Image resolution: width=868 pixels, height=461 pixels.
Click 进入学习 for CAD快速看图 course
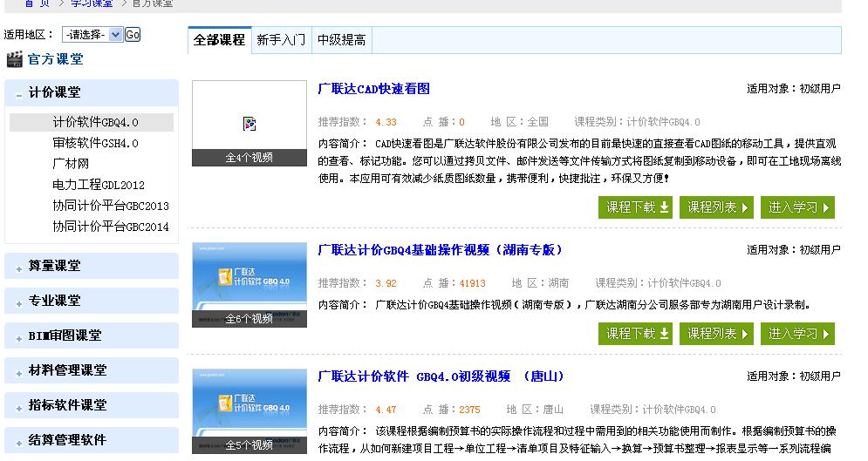pyautogui.click(x=797, y=207)
